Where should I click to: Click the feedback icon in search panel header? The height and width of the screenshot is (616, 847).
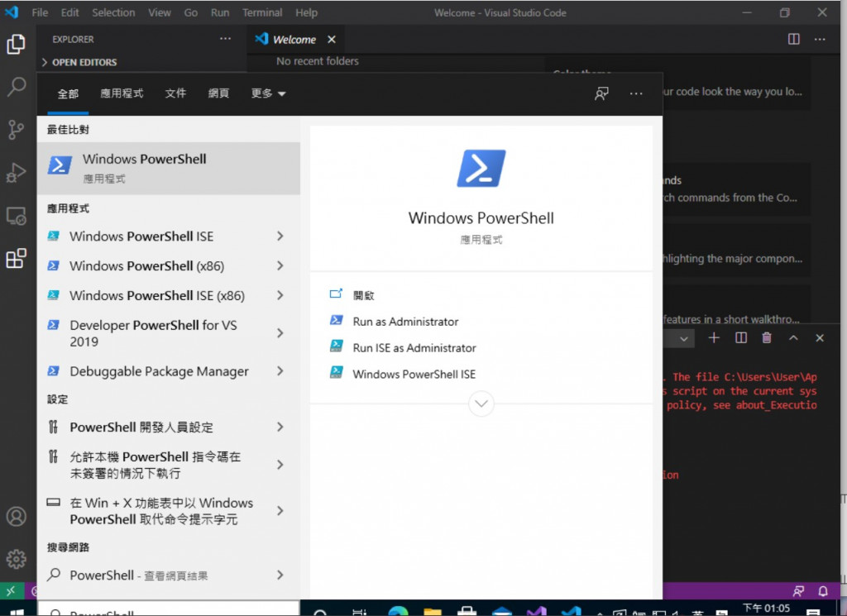coord(602,93)
